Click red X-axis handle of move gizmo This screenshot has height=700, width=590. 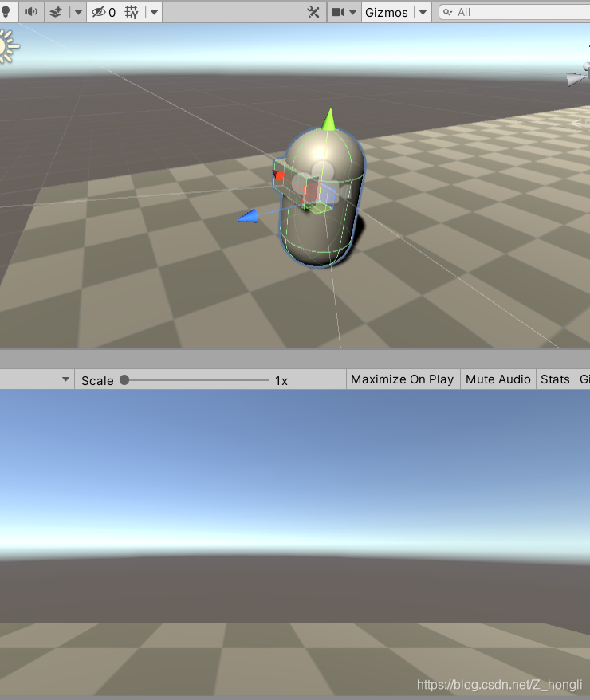(279, 175)
